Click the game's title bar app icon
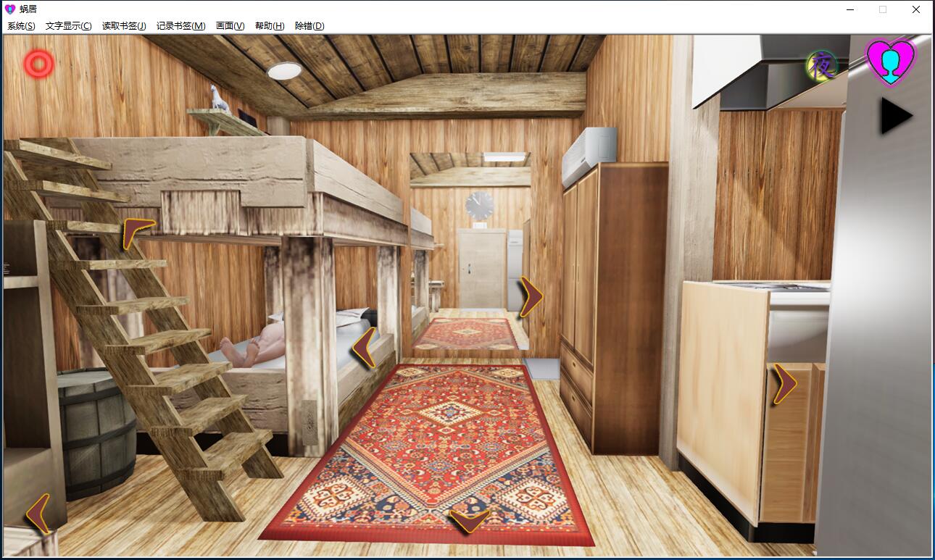The height and width of the screenshot is (560, 935). [x=9, y=9]
